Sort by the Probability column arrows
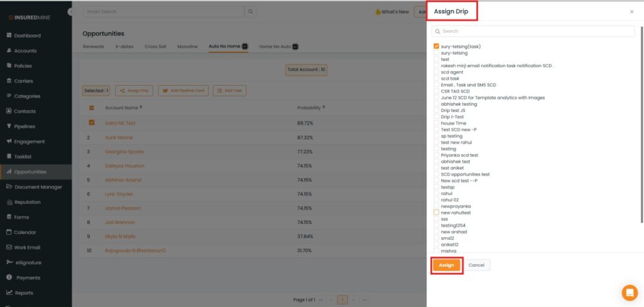This screenshot has height=307, width=644. (x=324, y=108)
